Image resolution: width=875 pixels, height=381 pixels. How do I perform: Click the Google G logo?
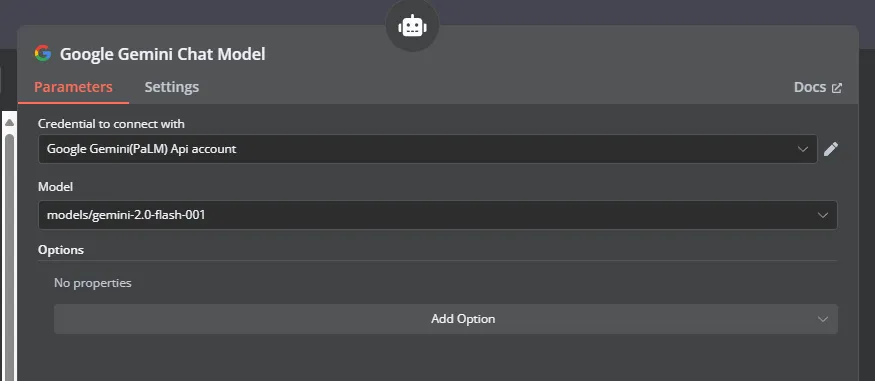point(43,54)
